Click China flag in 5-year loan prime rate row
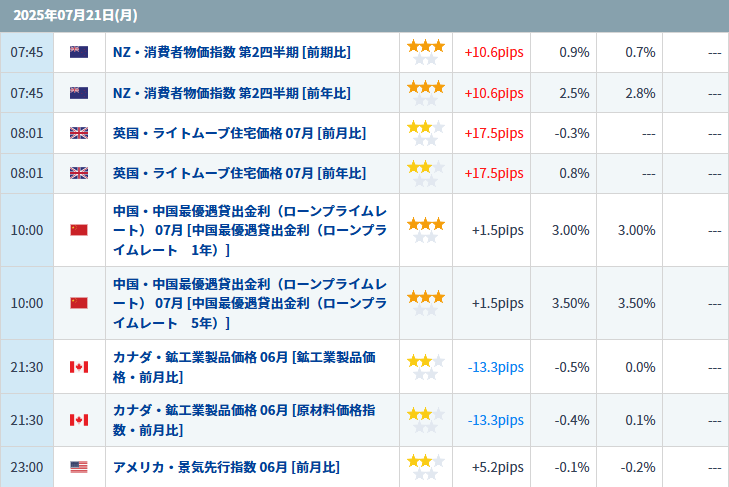This screenshot has width=729, height=487. tap(79, 303)
